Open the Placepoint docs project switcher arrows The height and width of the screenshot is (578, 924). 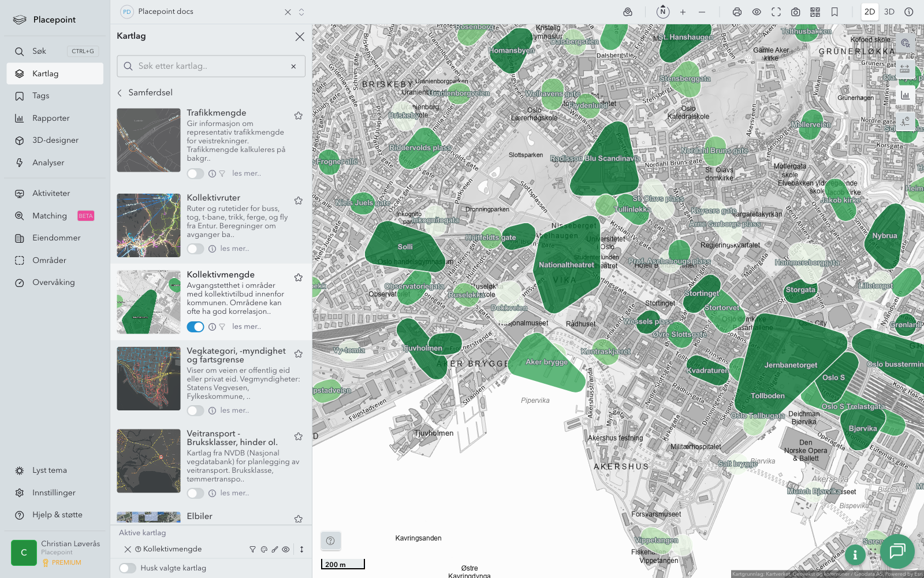301,12
